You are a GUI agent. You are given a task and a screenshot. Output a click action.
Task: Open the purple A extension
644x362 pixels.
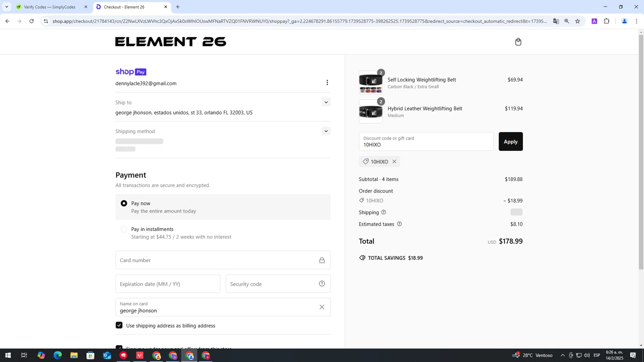594,21
